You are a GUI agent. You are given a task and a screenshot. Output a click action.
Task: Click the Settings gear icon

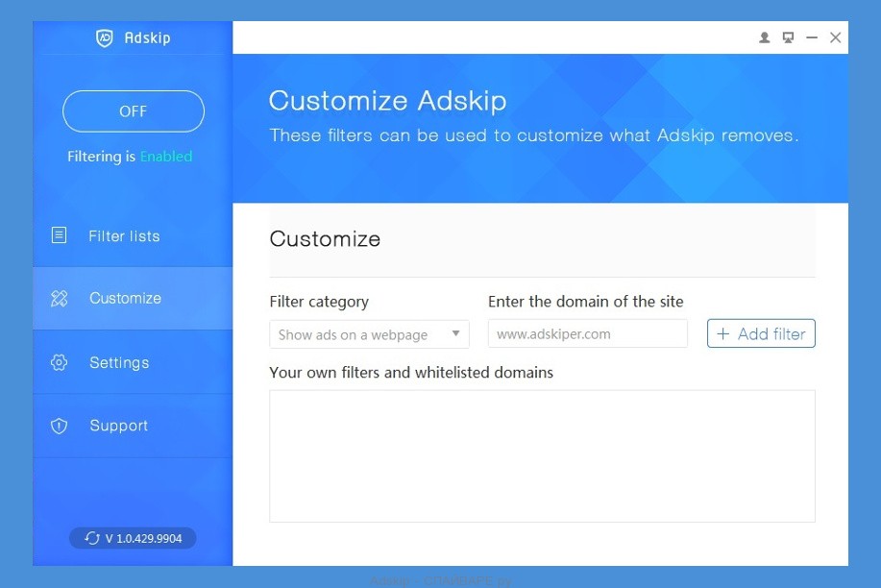(x=59, y=362)
